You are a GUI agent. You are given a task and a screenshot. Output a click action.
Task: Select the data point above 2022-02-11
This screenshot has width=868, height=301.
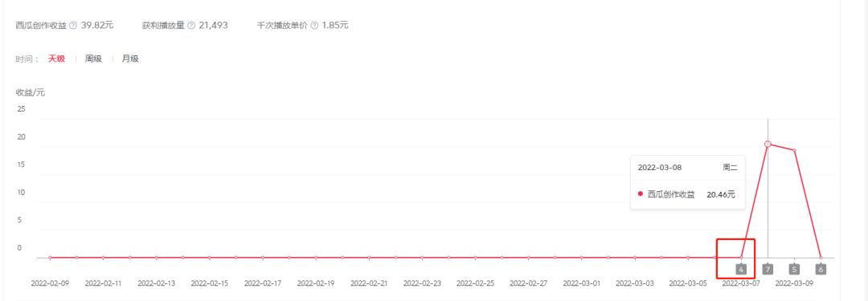pyautogui.click(x=104, y=258)
